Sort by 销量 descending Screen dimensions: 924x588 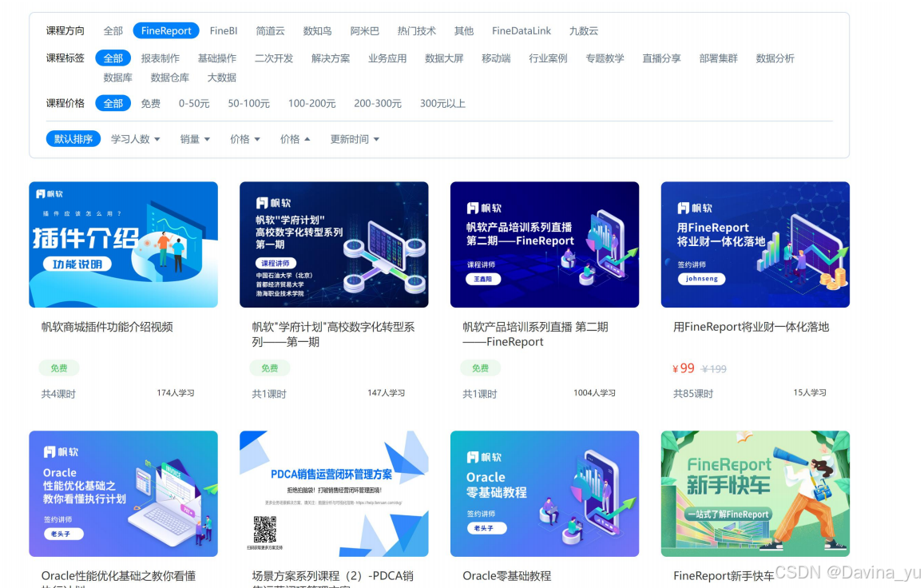click(x=195, y=139)
